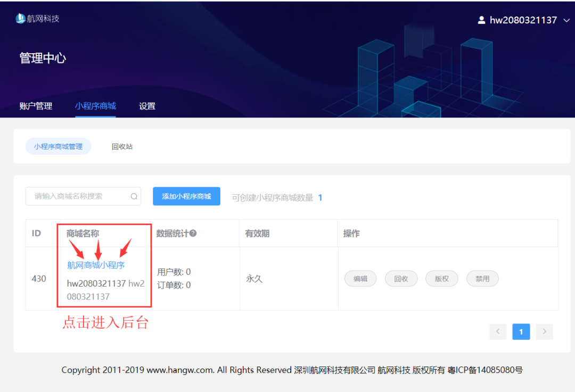The width and height of the screenshot is (575, 392).
Task: Click the 操作 column header
Action: coord(351,233)
